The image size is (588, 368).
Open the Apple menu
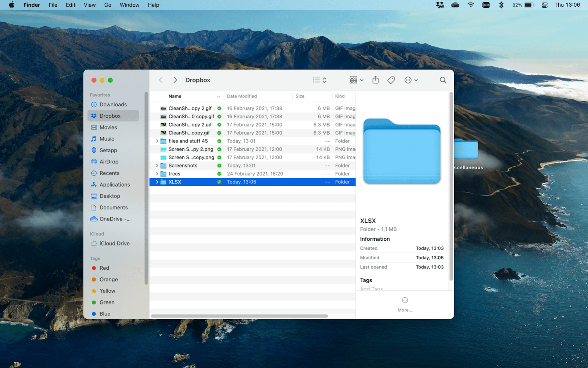[11, 5]
